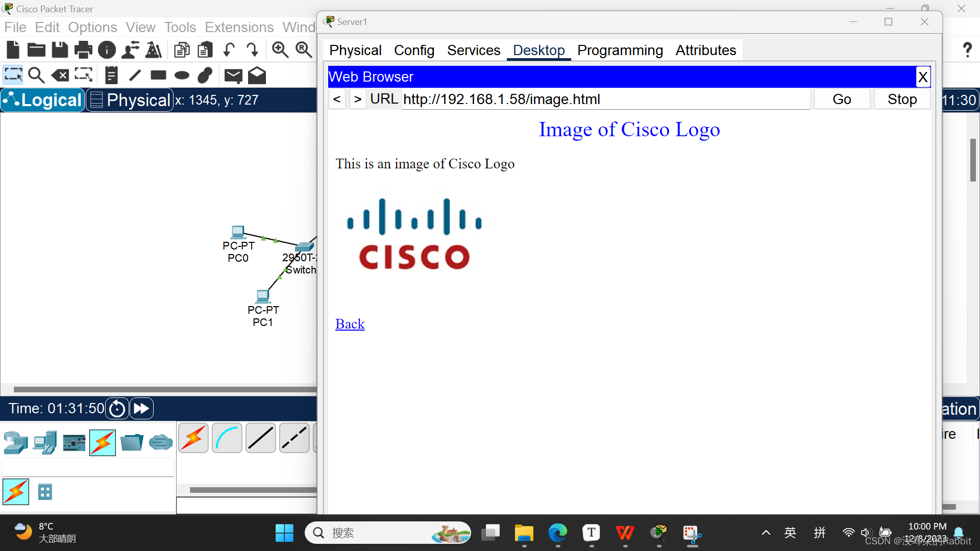This screenshot has height=551, width=980.
Task: Click the Undo arrow icon
Action: pyautogui.click(x=229, y=49)
